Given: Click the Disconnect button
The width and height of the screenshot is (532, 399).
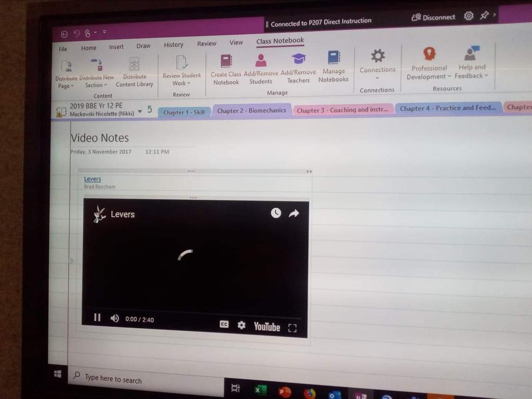Looking at the screenshot, I should coord(433,17).
